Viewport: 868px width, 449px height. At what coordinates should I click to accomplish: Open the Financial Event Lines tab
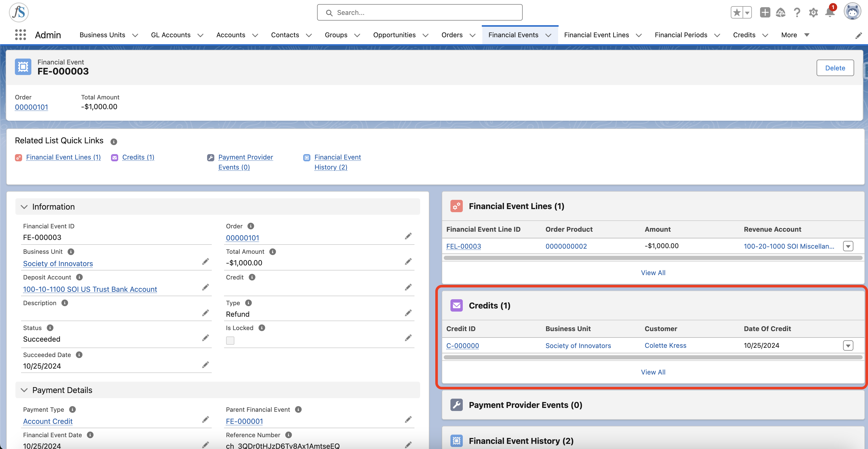(596, 35)
